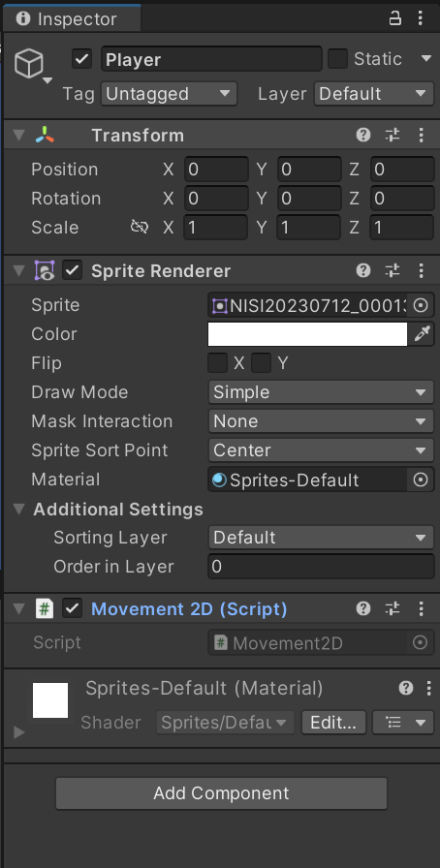Image resolution: width=440 pixels, height=868 pixels.
Task: Click the Scale Z field
Action: click(402, 228)
